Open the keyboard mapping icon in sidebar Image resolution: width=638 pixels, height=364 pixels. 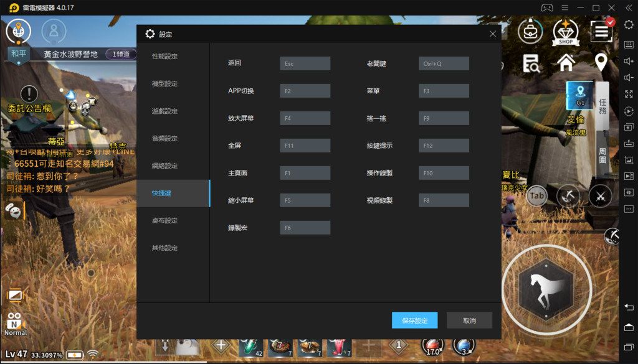point(629,44)
